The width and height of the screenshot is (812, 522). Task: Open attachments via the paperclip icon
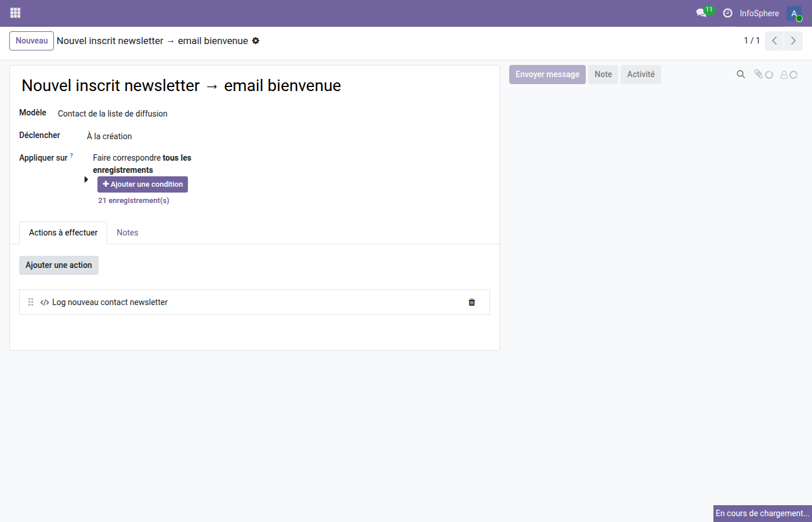point(760,74)
